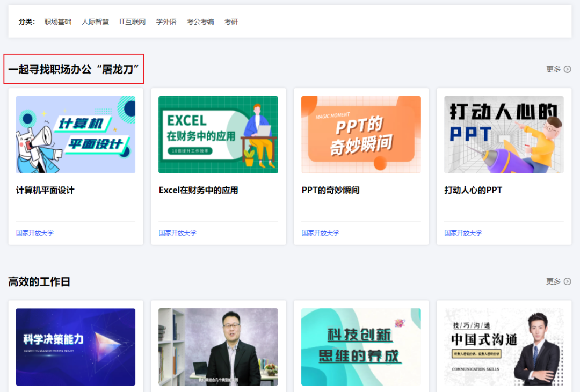
Task: Open the 打动人心的PPT cover image
Action: (x=504, y=135)
